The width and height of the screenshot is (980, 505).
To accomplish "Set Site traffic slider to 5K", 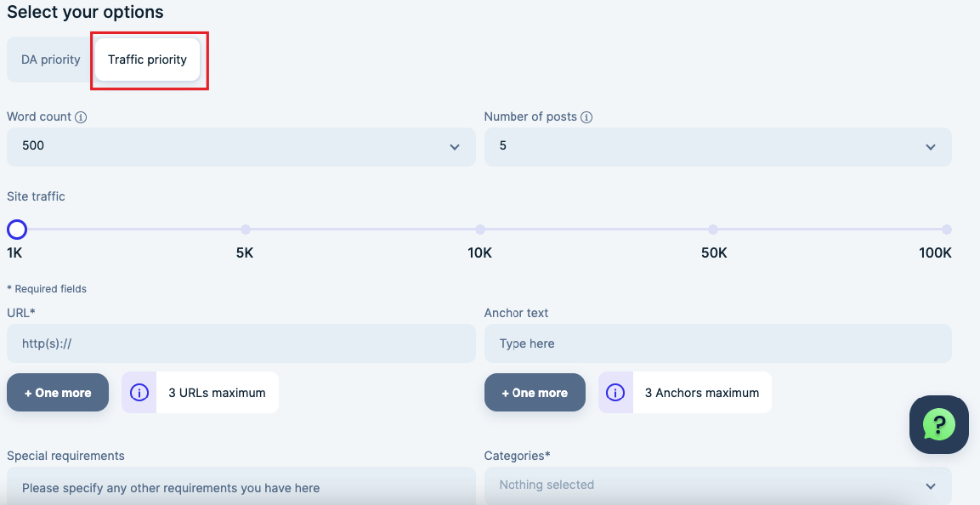I will [x=246, y=230].
